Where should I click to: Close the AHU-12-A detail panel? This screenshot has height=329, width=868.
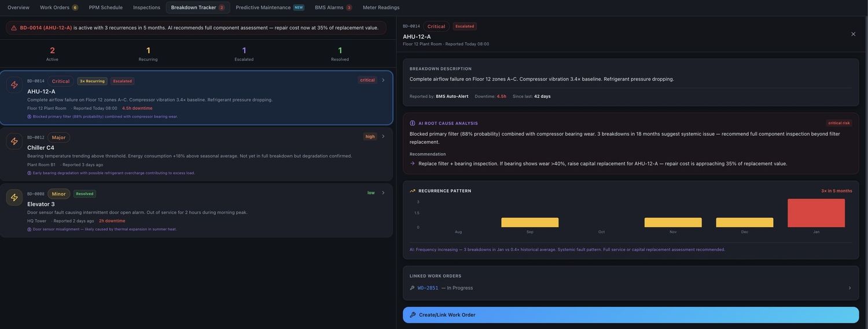point(853,34)
